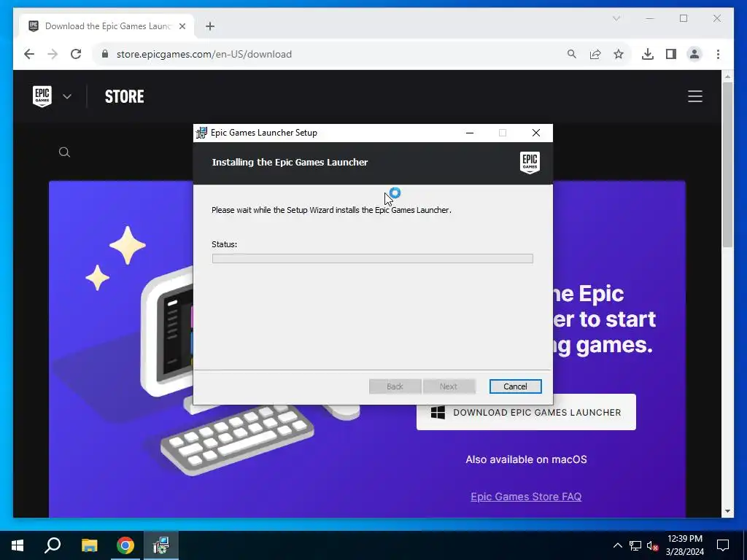Open Windows notification center icon
The width and height of the screenshot is (747, 560).
point(723,545)
